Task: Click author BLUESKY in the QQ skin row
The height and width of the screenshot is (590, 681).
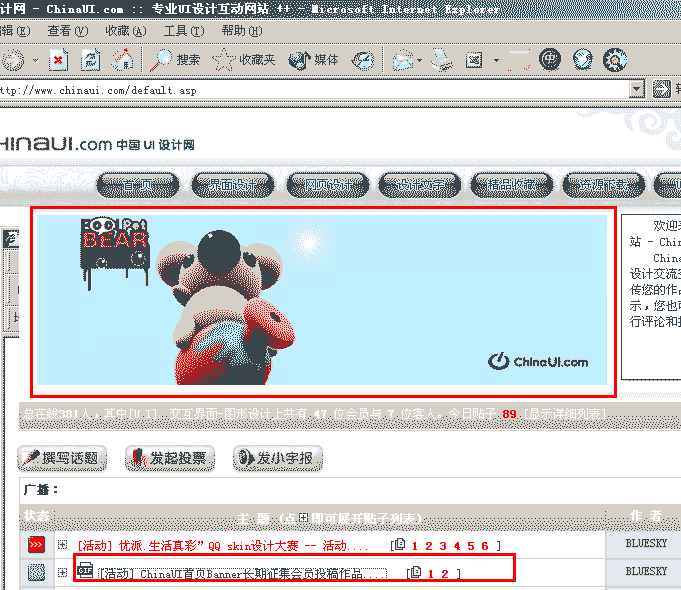Action: pyautogui.click(x=646, y=544)
